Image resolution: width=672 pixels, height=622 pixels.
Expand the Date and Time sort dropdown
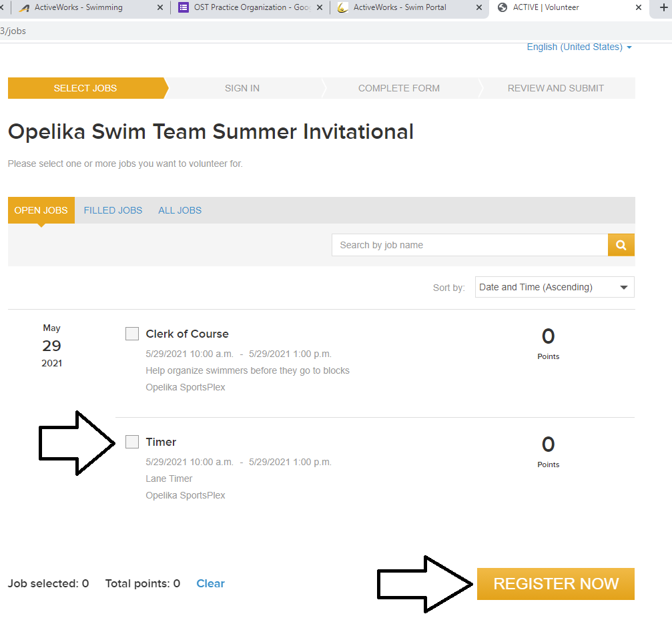[x=554, y=287]
